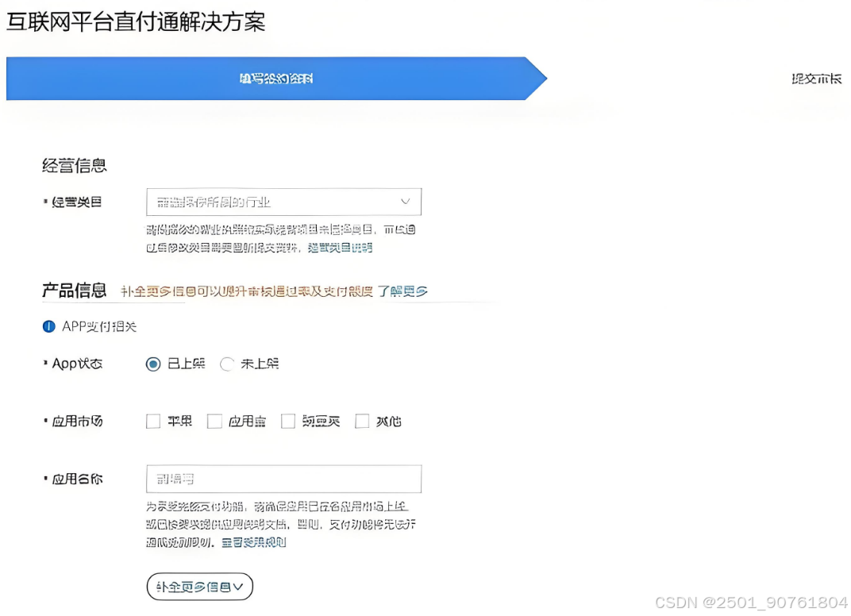851x616 pixels.
Task: Tick the 应用宝 checkbox under 应用市场
Action: [214, 422]
